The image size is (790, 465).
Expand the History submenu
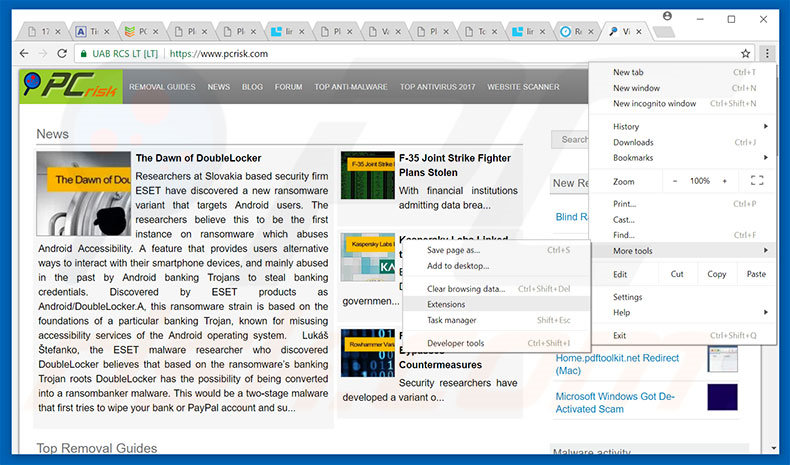click(682, 126)
